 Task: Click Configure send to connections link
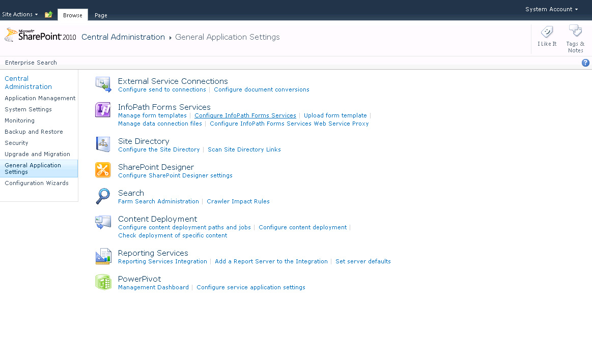162,89
